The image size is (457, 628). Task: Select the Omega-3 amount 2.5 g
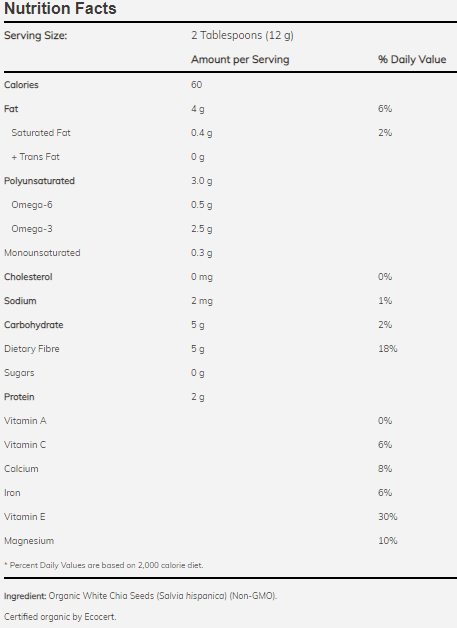click(x=201, y=229)
